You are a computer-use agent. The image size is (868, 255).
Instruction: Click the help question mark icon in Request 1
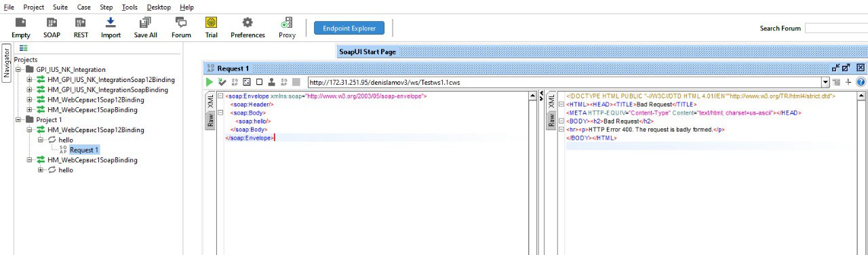pyautogui.click(x=861, y=82)
